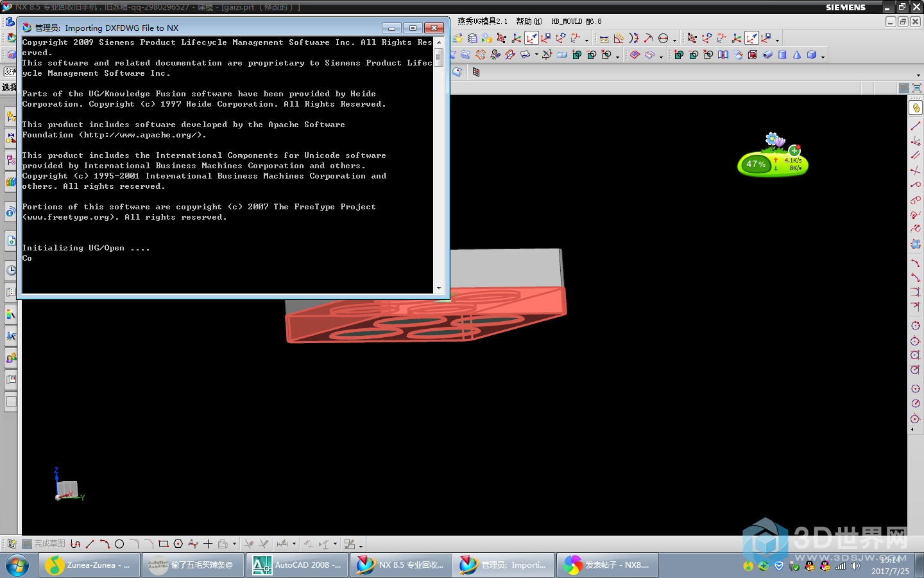Click the book-shaped icon in toolbar
This screenshot has width=924, height=578.
tap(723, 55)
